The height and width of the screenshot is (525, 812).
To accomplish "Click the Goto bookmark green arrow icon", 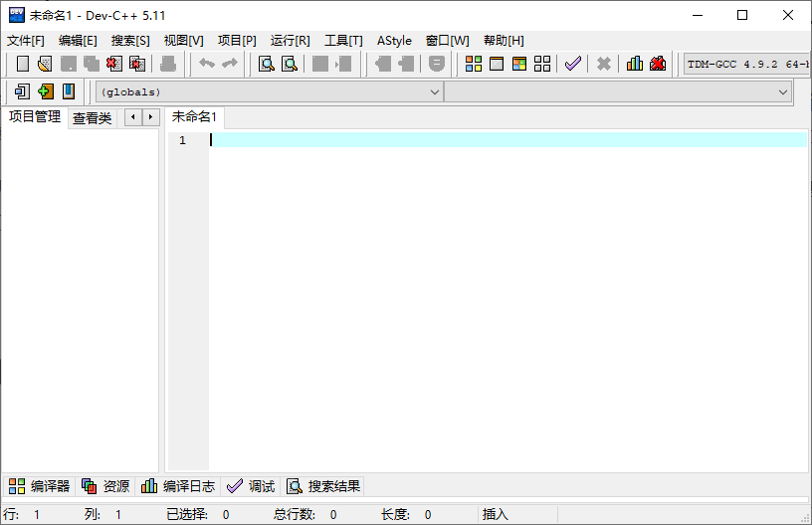I will click(46, 91).
